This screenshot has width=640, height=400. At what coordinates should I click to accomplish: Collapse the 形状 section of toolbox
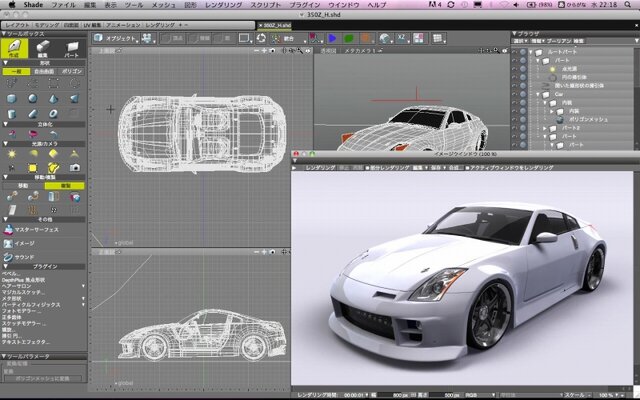coord(6,63)
